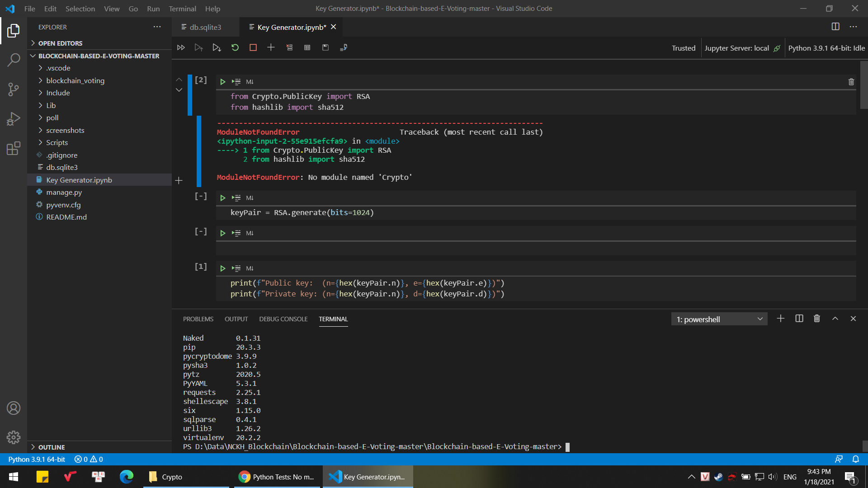
Task: Click the Run All Cells toolbar icon
Action: pyautogui.click(x=181, y=47)
